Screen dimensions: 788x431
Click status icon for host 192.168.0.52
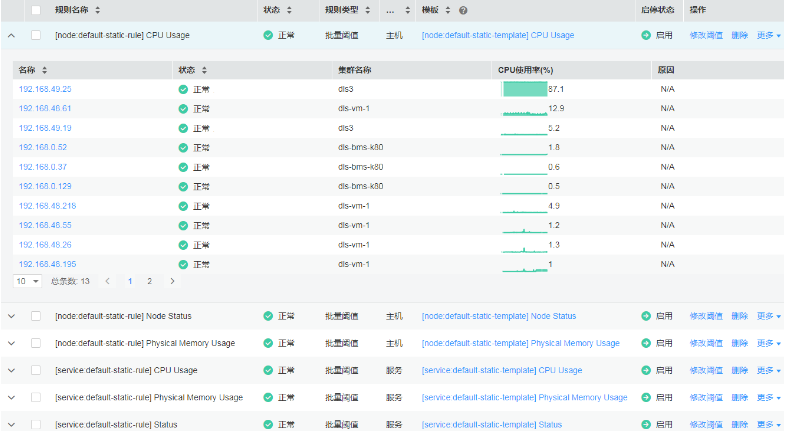coord(183,148)
